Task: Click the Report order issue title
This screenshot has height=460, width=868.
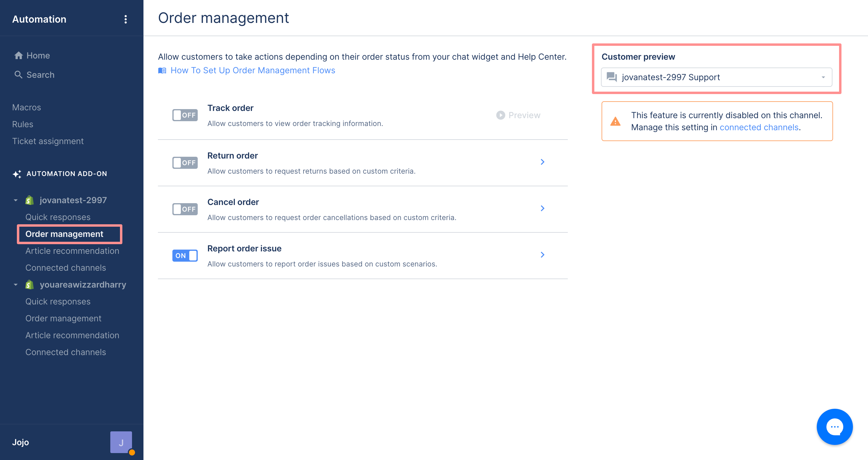Action: 244,248
